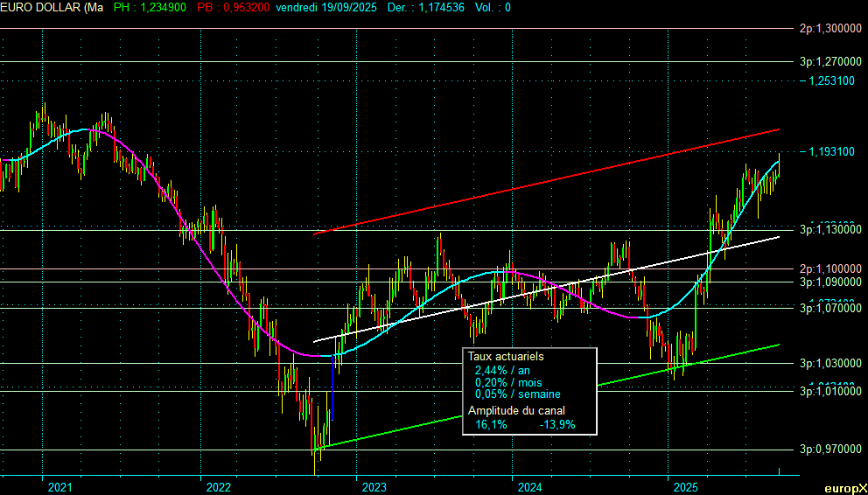Click the EURO DOLLAR chart title
Viewport: 868px width, 495px height.
pyautogui.click(x=52, y=8)
